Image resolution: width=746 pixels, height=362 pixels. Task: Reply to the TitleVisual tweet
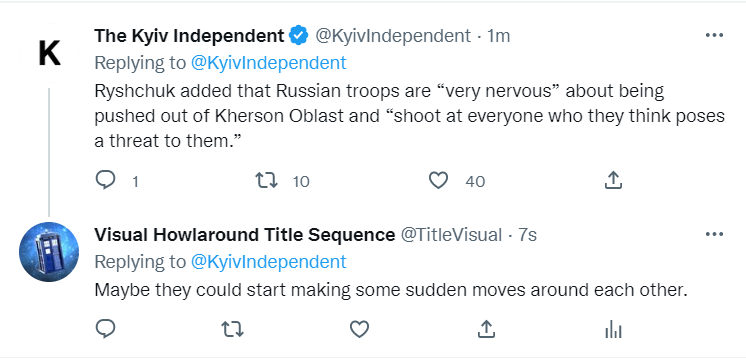click(105, 329)
